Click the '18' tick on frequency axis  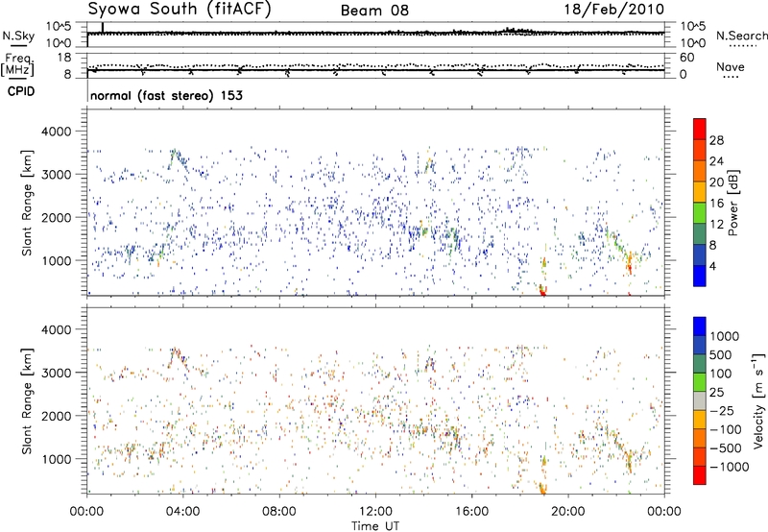tap(64, 58)
